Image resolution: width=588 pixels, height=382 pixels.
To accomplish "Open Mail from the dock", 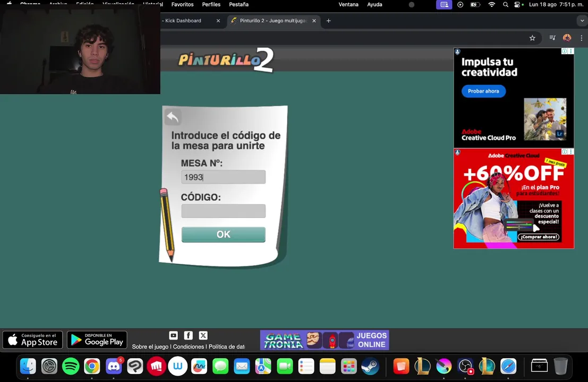I will point(242,366).
